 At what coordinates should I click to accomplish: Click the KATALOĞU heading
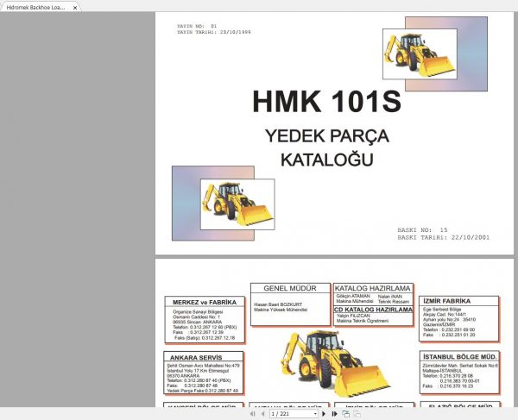(x=326, y=160)
